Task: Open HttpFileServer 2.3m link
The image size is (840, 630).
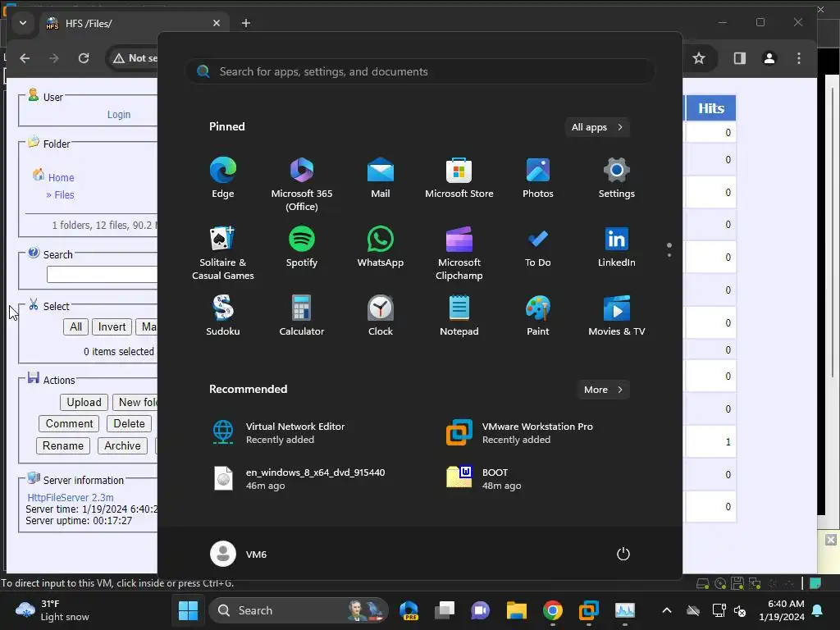Action: (71, 497)
